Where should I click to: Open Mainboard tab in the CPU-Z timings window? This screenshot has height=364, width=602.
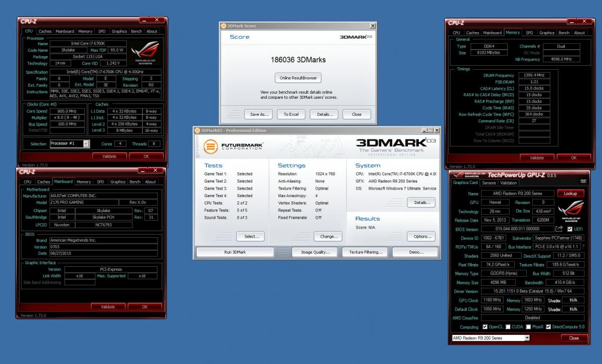click(493, 33)
